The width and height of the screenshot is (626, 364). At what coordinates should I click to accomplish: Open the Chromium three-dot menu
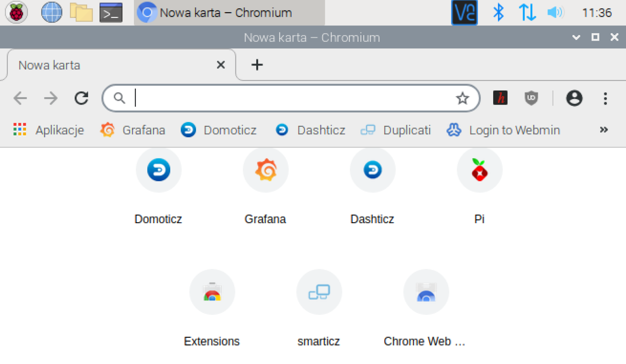pyautogui.click(x=605, y=98)
